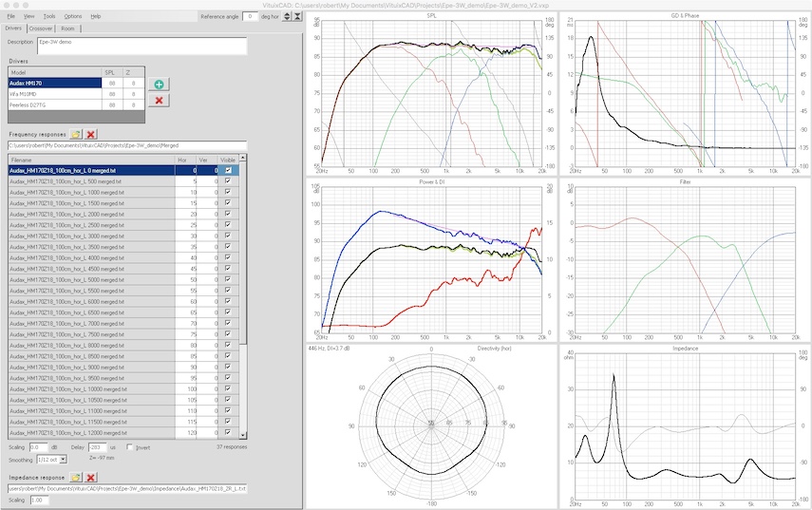Click the normalize hourglass icon next to the reference angle

click(x=298, y=16)
